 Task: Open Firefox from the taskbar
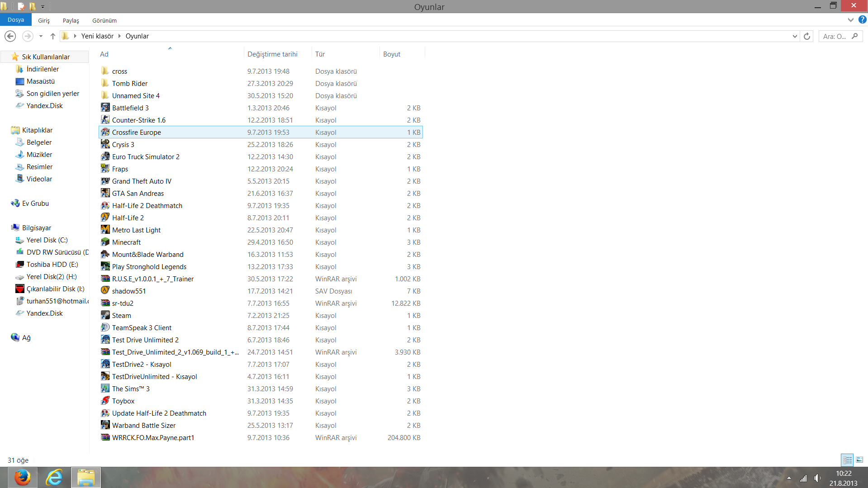pos(22,478)
